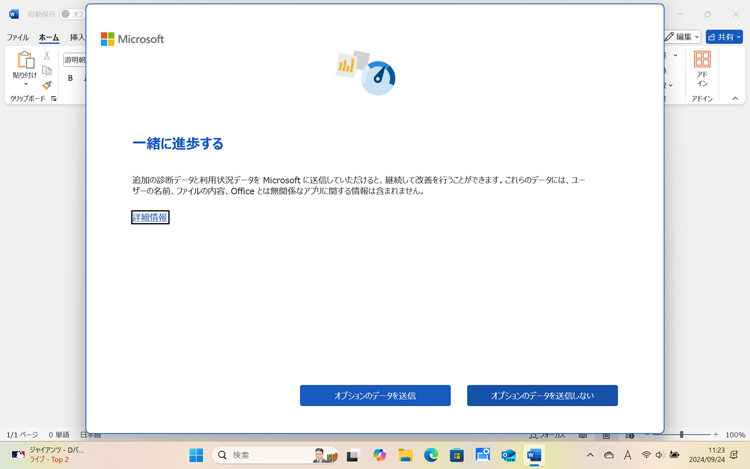This screenshot has height=469, width=750.
Task: Click the copy icon in clipboard group
Action: pyautogui.click(x=46, y=70)
